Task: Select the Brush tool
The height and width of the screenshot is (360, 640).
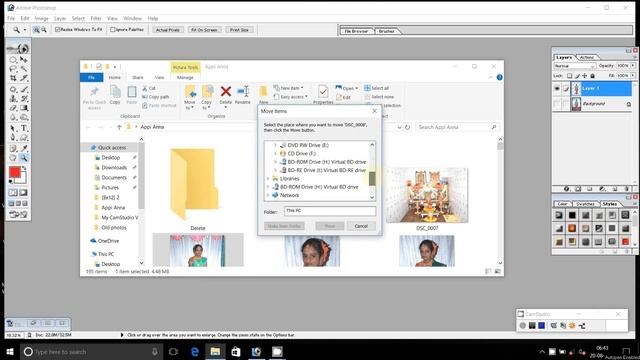Action: coord(24,89)
